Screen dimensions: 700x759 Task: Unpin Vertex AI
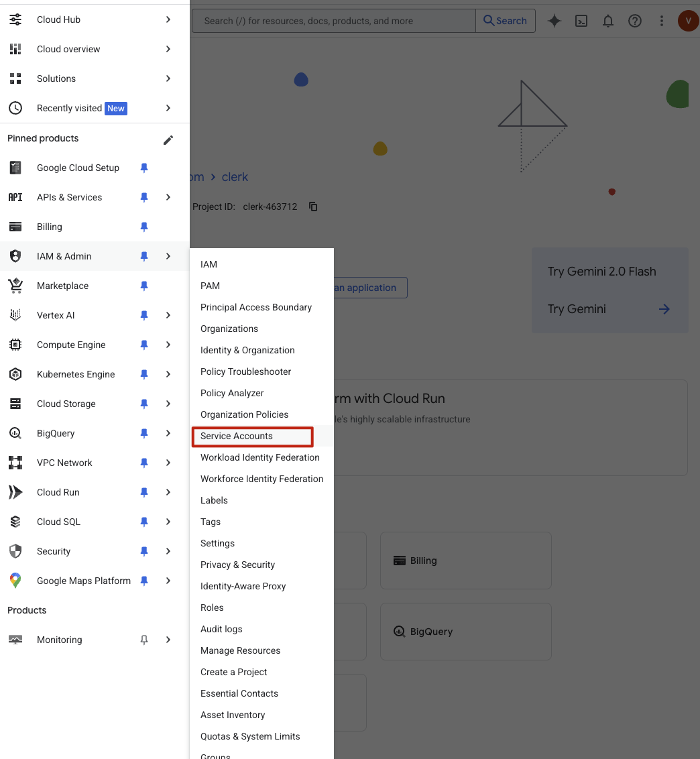pyautogui.click(x=143, y=315)
